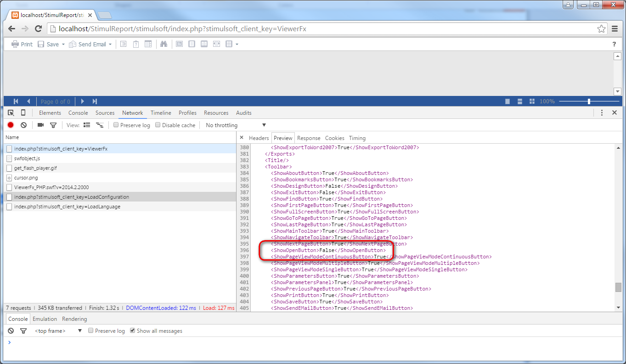Viewport: 626px width, 364px height.
Task: Uncheck Show all messages
Action: (x=133, y=330)
